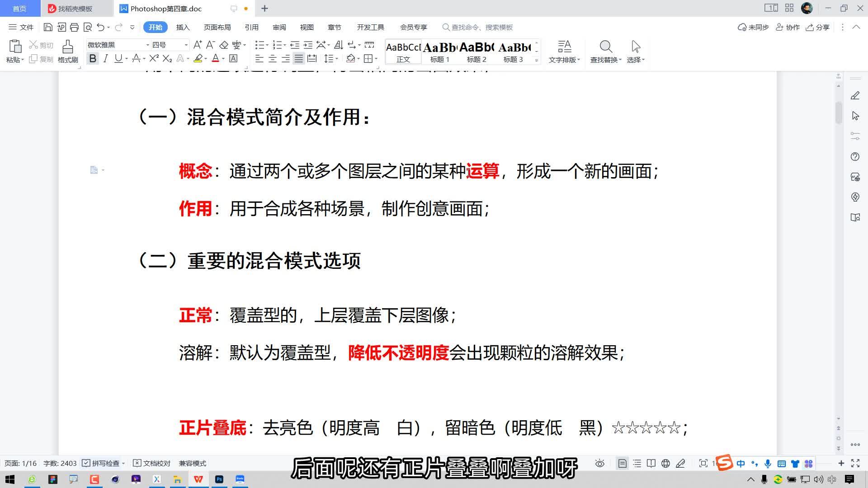The height and width of the screenshot is (488, 868).
Task: Open Find and Replace (查找替换) magnifier
Action: pyautogui.click(x=606, y=47)
